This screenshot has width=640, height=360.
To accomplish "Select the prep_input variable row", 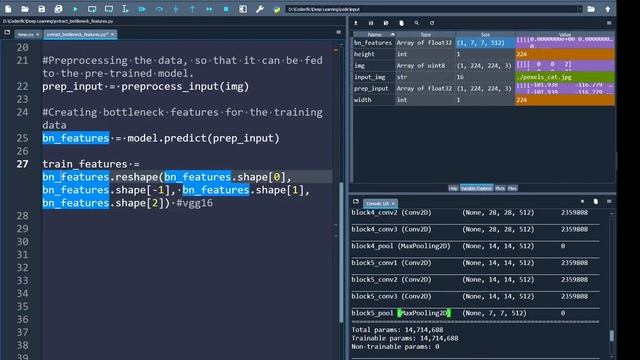I will click(484, 89).
